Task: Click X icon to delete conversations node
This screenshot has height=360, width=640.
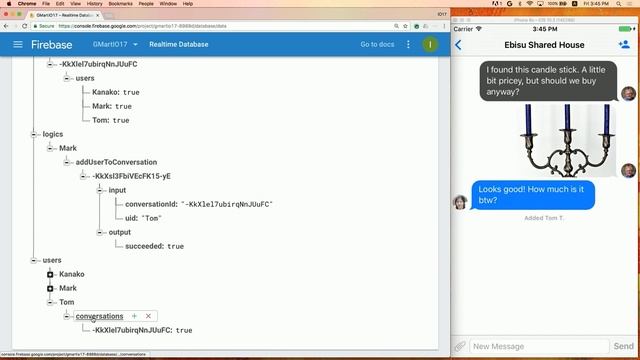Action: [148, 316]
